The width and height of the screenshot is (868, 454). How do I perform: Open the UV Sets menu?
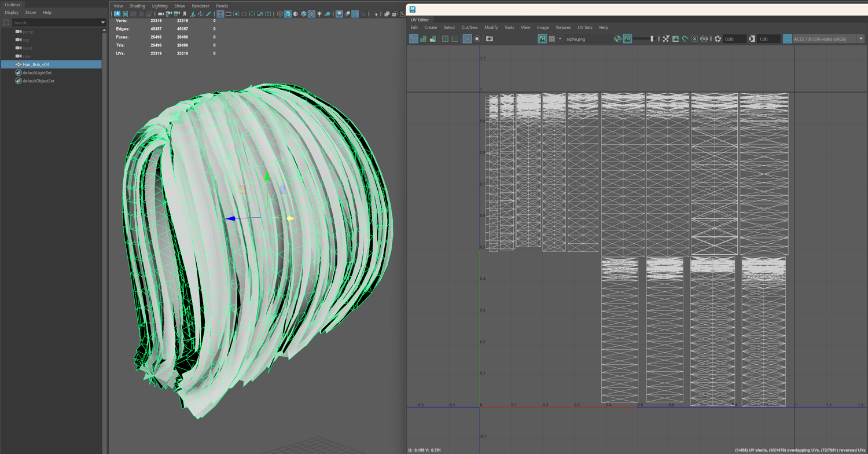[584, 27]
